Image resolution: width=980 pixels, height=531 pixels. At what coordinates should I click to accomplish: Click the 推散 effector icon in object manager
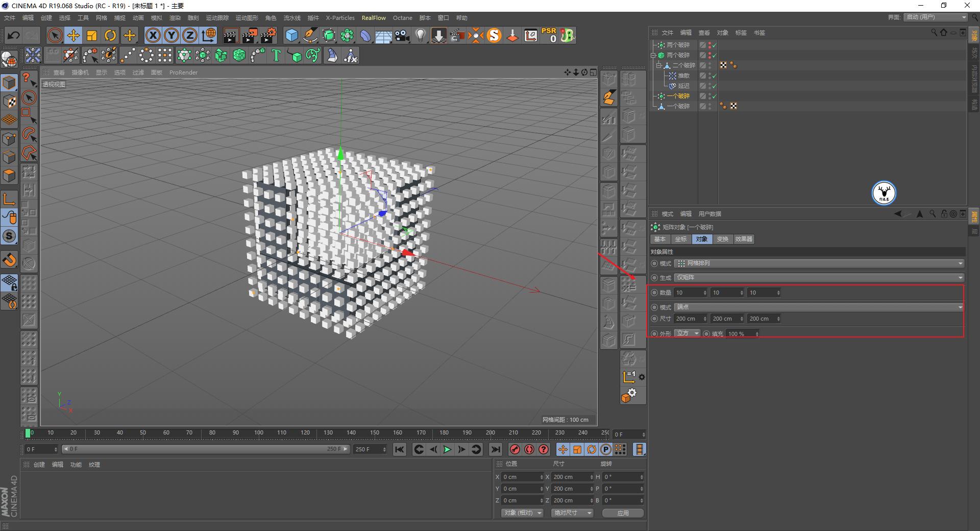673,75
